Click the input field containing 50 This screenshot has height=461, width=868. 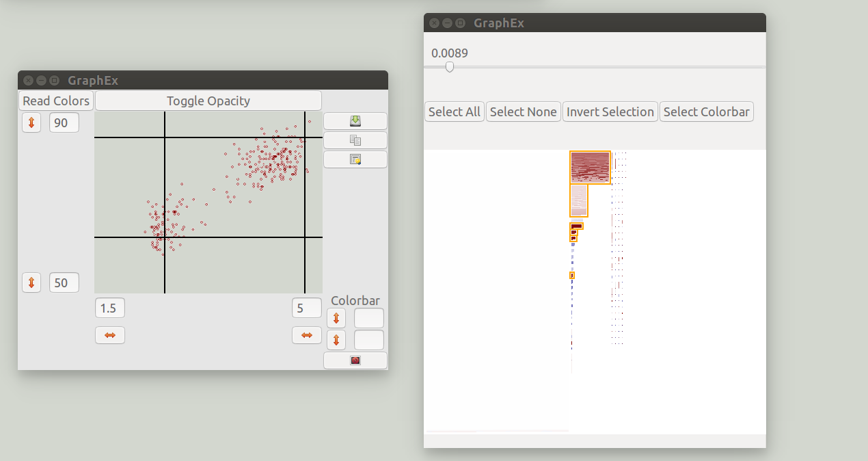coord(64,282)
